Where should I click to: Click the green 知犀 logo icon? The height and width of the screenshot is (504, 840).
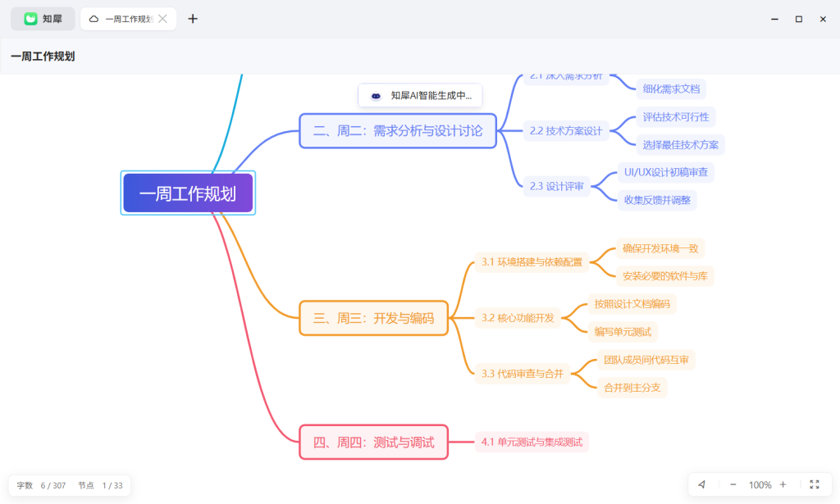30,19
